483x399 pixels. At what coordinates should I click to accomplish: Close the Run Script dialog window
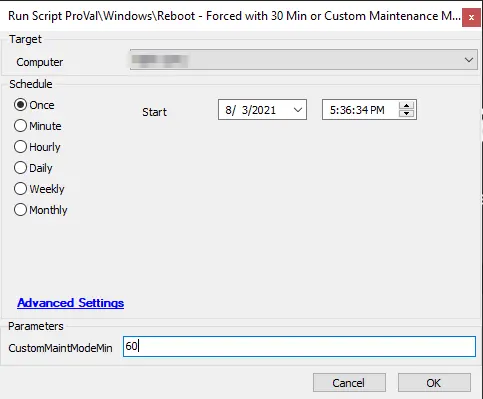pos(471,17)
